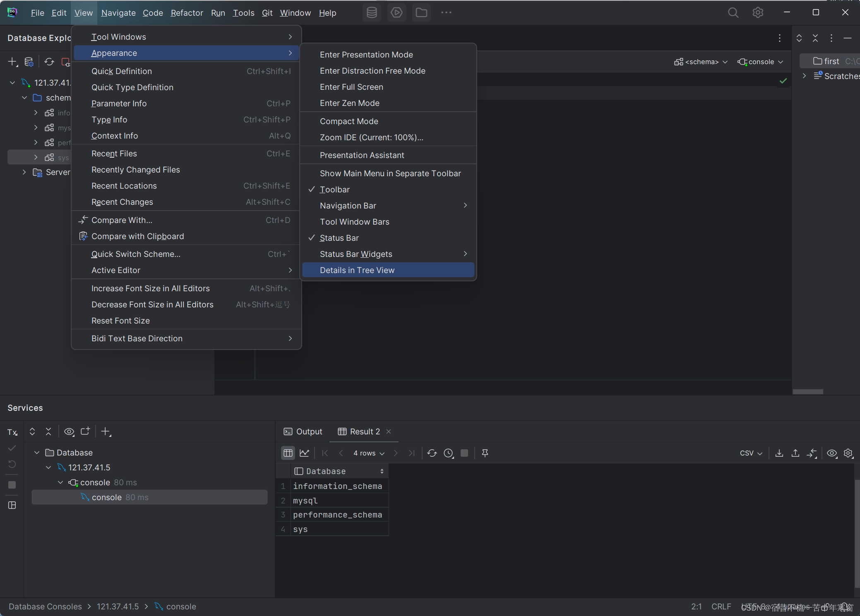Enable Compact Mode
The height and width of the screenshot is (616, 860).
pos(388,121)
